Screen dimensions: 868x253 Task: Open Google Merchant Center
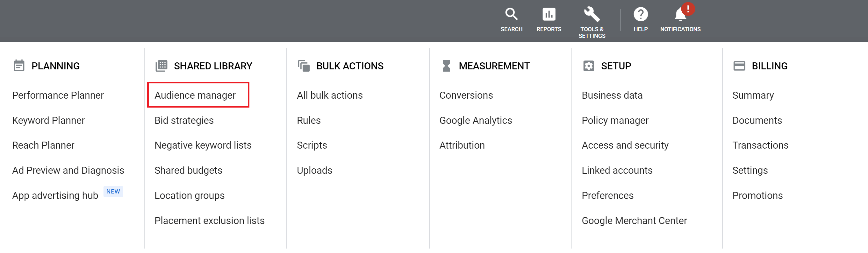point(634,220)
